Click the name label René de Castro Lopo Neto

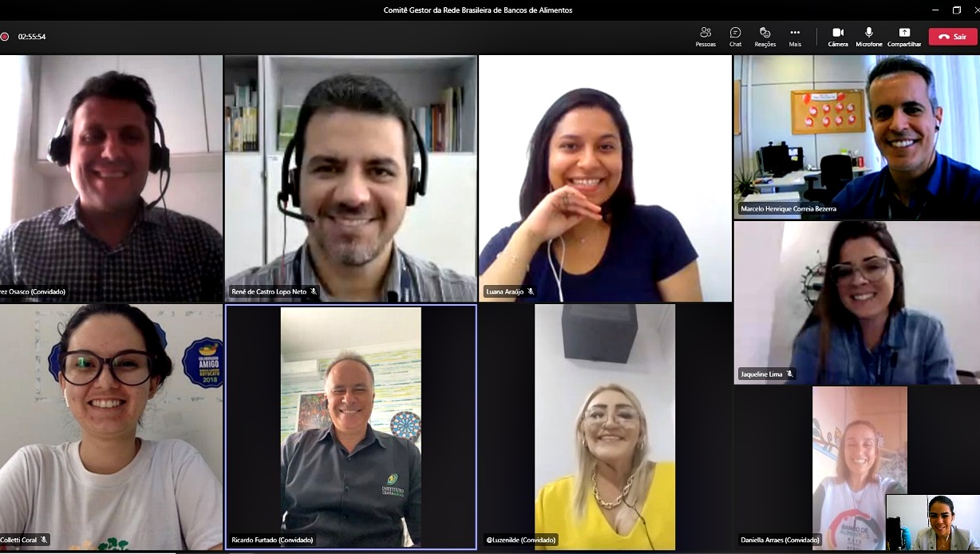pos(269,292)
